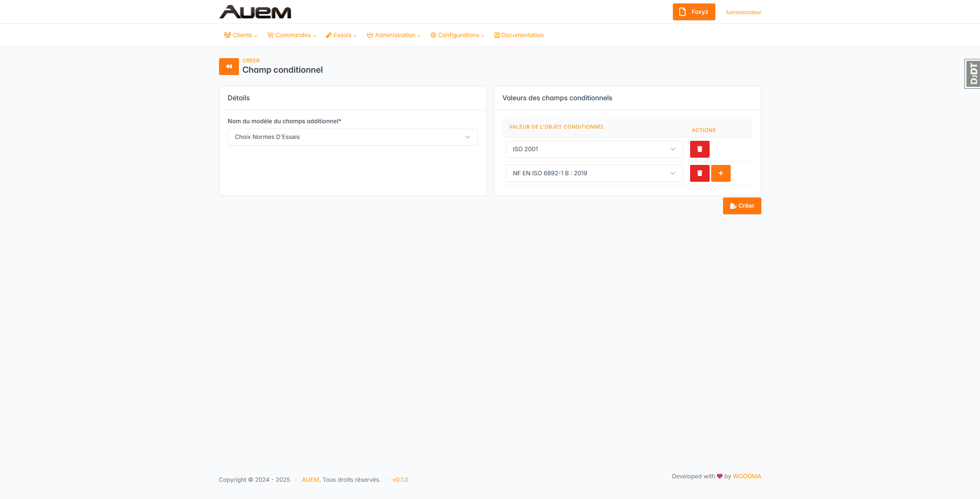The height and width of the screenshot is (499, 980).
Task: Click the Administrateur user link
Action: click(743, 12)
